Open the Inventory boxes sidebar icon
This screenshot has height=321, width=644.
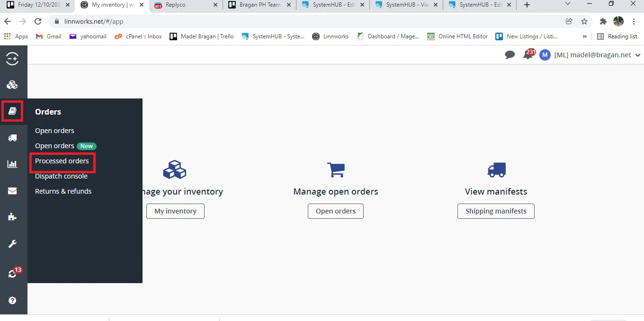click(x=12, y=85)
